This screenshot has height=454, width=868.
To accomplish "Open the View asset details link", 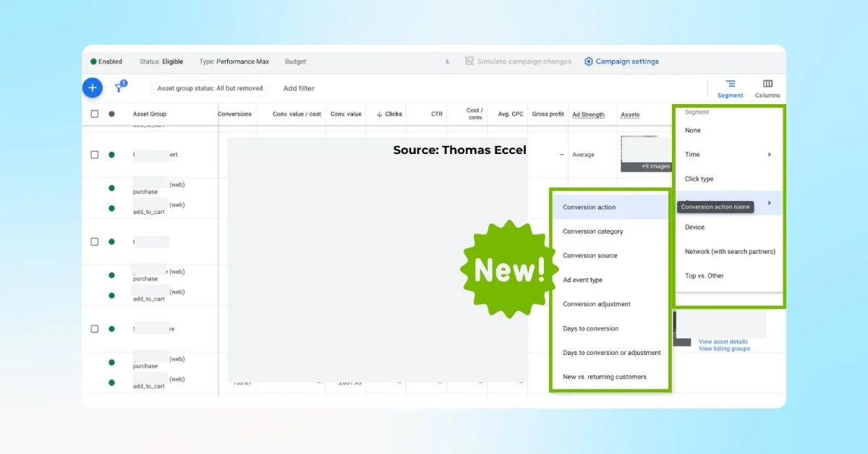I will pyautogui.click(x=723, y=341).
